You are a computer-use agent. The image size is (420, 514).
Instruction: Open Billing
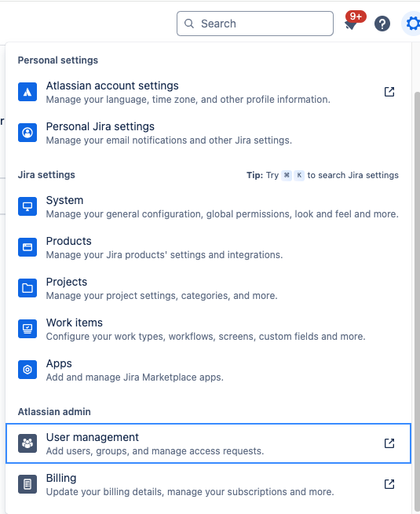point(208,484)
